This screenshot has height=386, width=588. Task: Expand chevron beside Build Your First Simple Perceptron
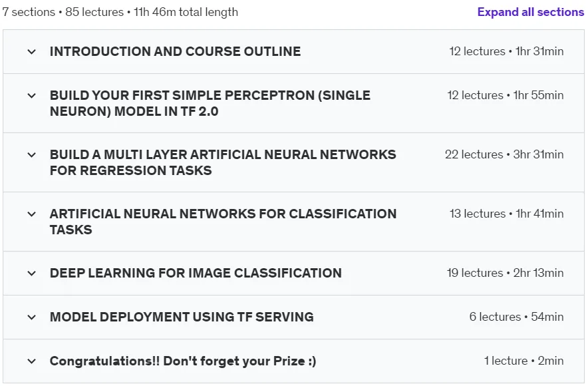point(32,96)
